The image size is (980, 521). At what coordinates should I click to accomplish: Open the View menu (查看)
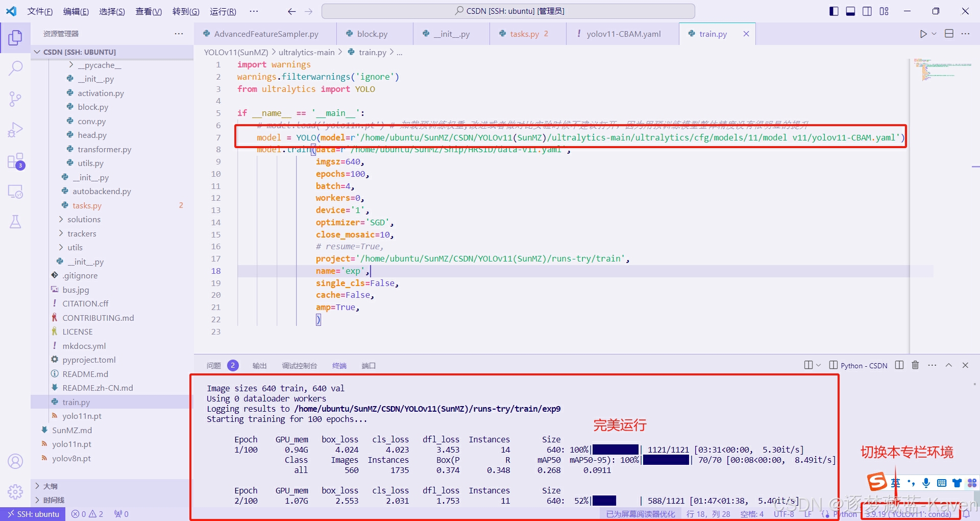coord(149,11)
